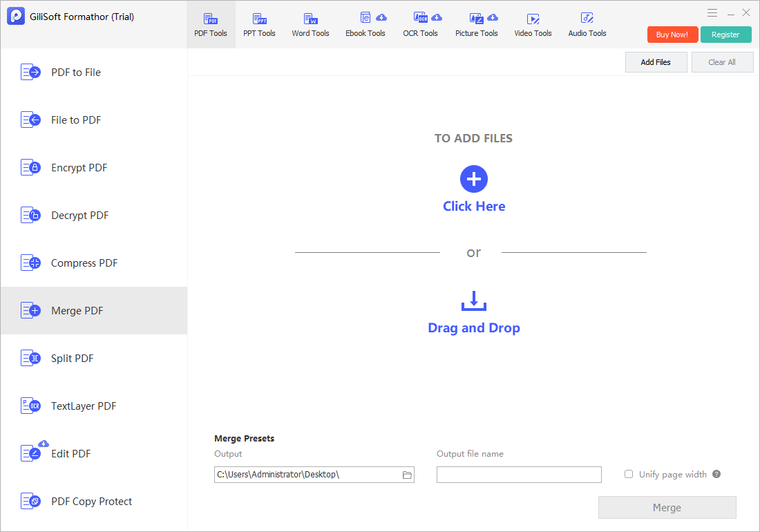
Task: Click the Ebook Tools tab icon
Action: click(365, 18)
